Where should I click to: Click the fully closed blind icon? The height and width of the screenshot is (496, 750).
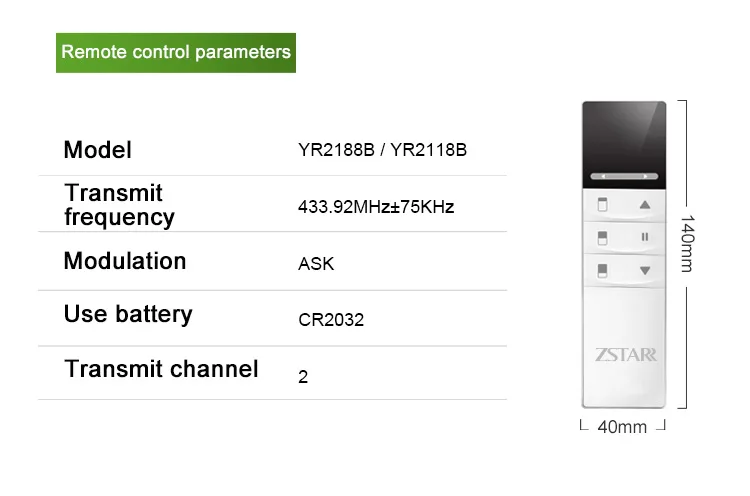[x=604, y=270]
